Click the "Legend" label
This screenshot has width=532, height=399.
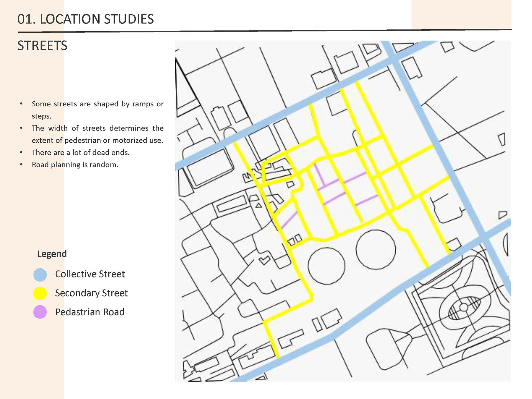tap(52, 254)
